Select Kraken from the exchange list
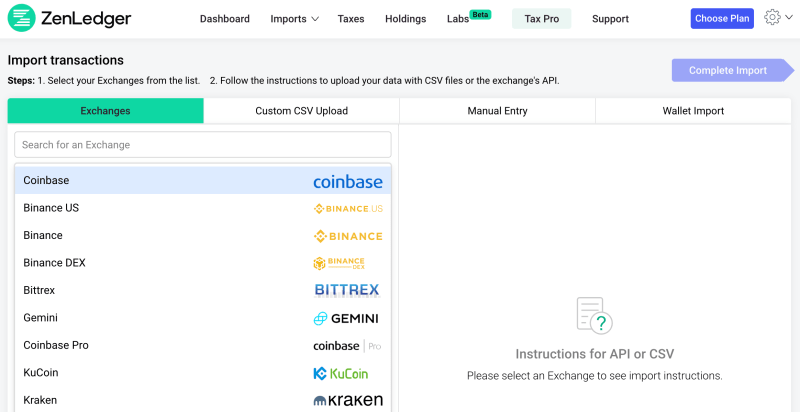 [203, 400]
